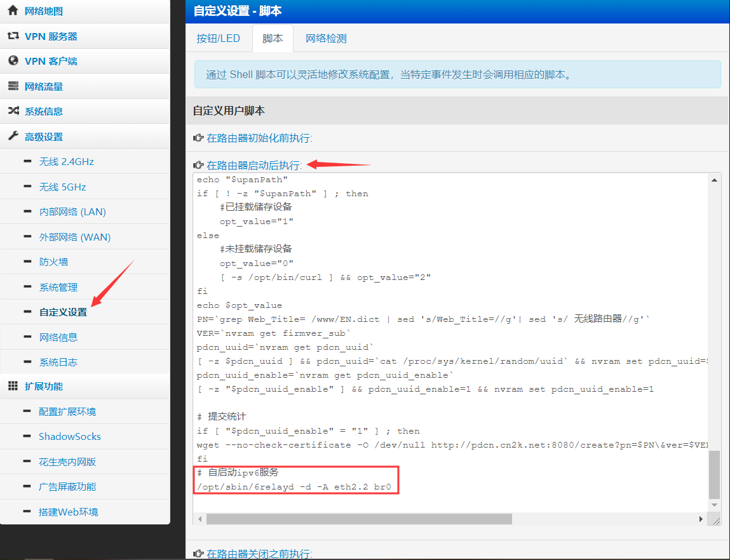Click the 网络流量 stacked bars icon
The width and height of the screenshot is (730, 560).
13,86
